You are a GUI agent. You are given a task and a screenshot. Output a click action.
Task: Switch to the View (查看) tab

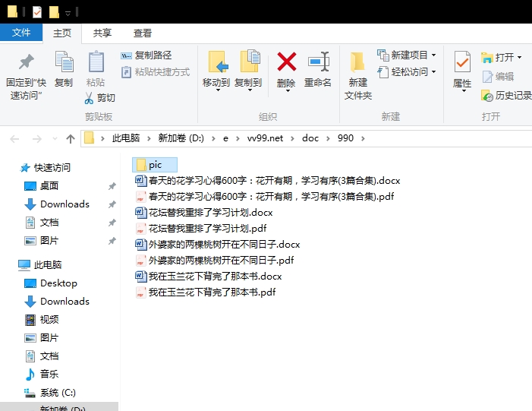[x=143, y=33]
